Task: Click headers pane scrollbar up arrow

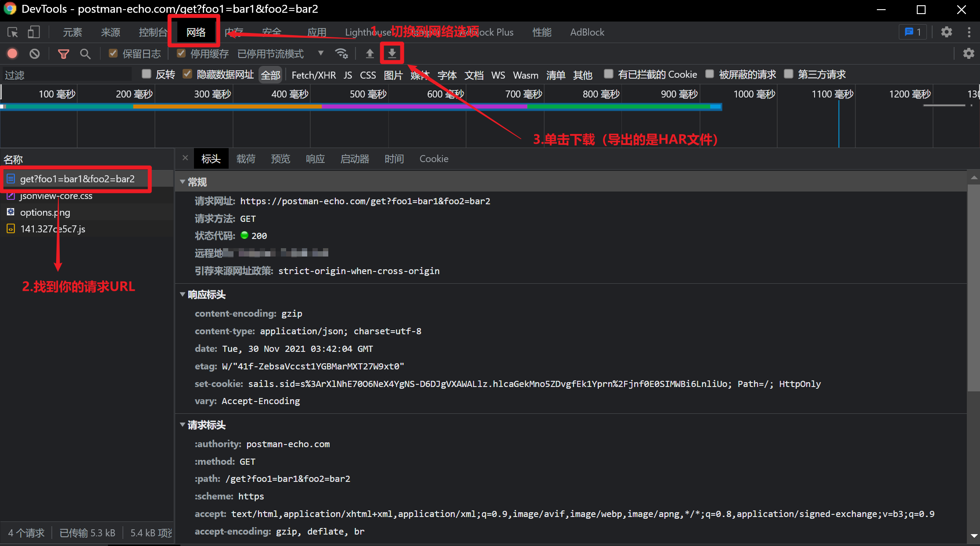Action: point(974,177)
